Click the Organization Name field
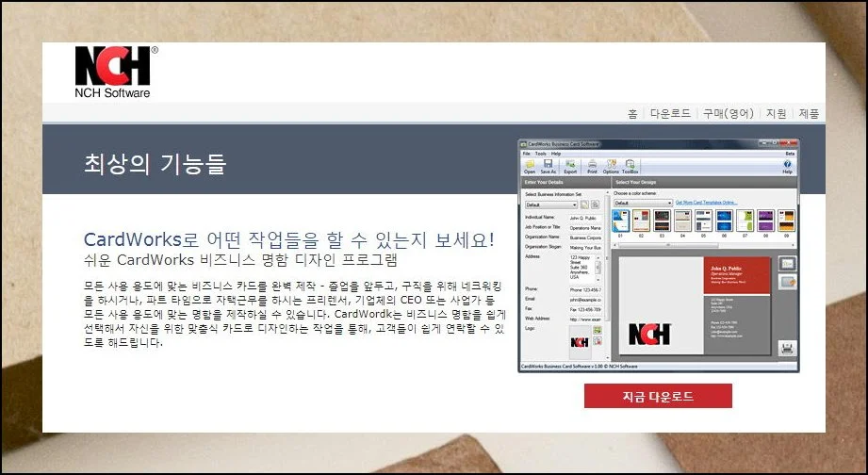This screenshot has width=868, height=475. pos(584,238)
